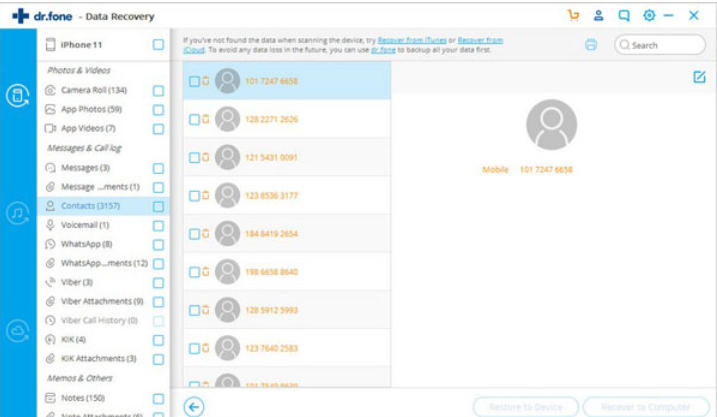This screenshot has height=417, width=717.
Task: Select the recover from iOS device sidebar icon
Action: point(17,96)
